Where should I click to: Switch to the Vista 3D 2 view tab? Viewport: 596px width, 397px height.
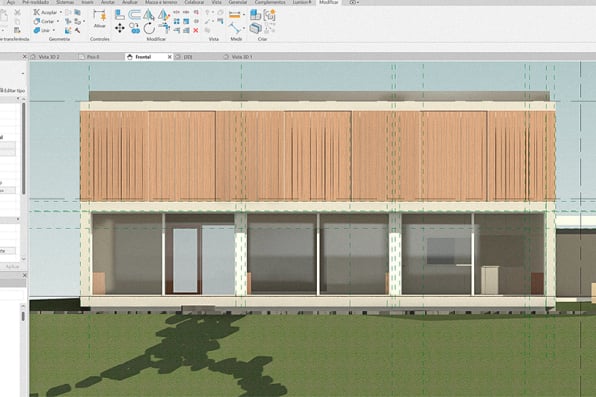(49, 57)
